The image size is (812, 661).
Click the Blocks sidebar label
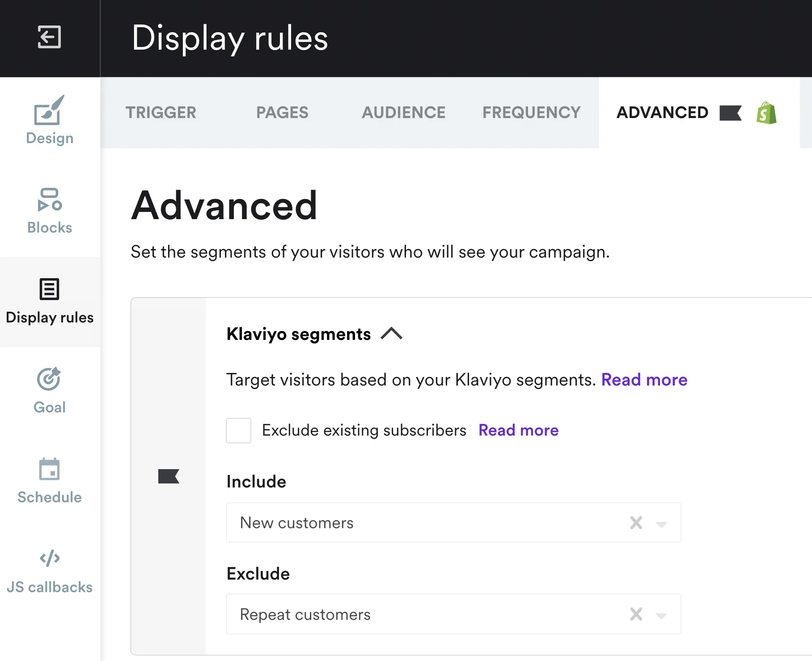coord(50,228)
